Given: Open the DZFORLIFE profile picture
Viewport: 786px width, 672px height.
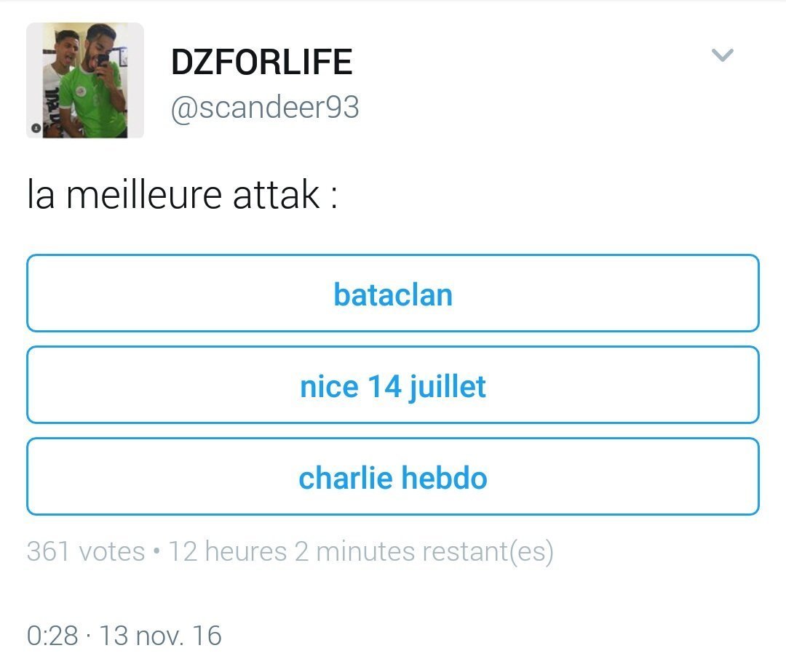Looking at the screenshot, I should (x=85, y=80).
